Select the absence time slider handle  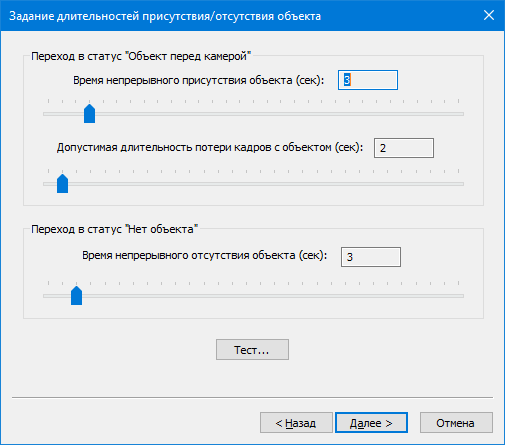76,295
